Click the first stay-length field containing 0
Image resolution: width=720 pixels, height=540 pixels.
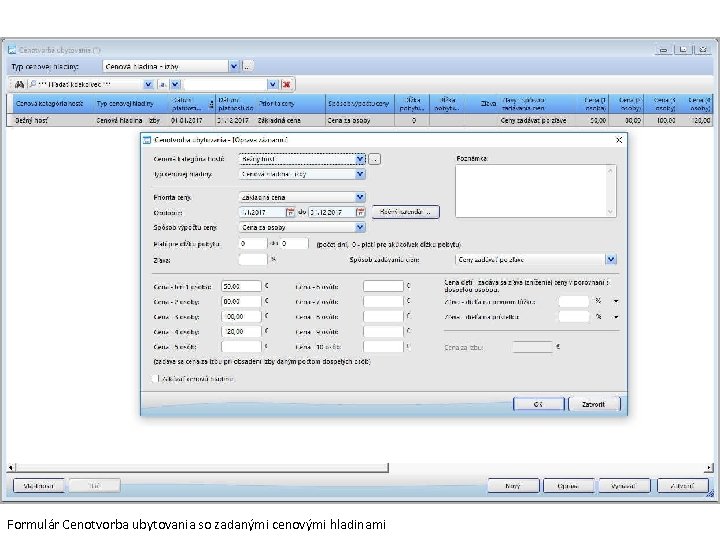click(x=253, y=243)
